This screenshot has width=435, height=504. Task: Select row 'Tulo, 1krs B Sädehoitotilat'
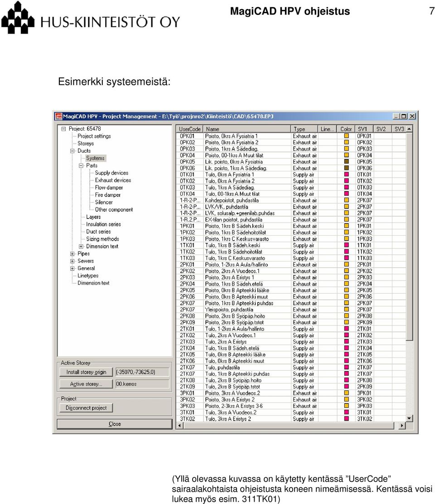tap(291, 252)
